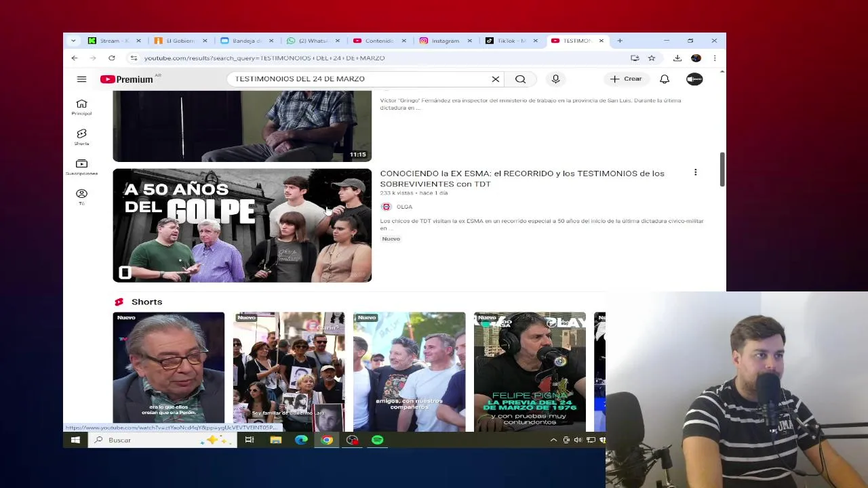Open the OLGA channel avatar

[x=386, y=207]
